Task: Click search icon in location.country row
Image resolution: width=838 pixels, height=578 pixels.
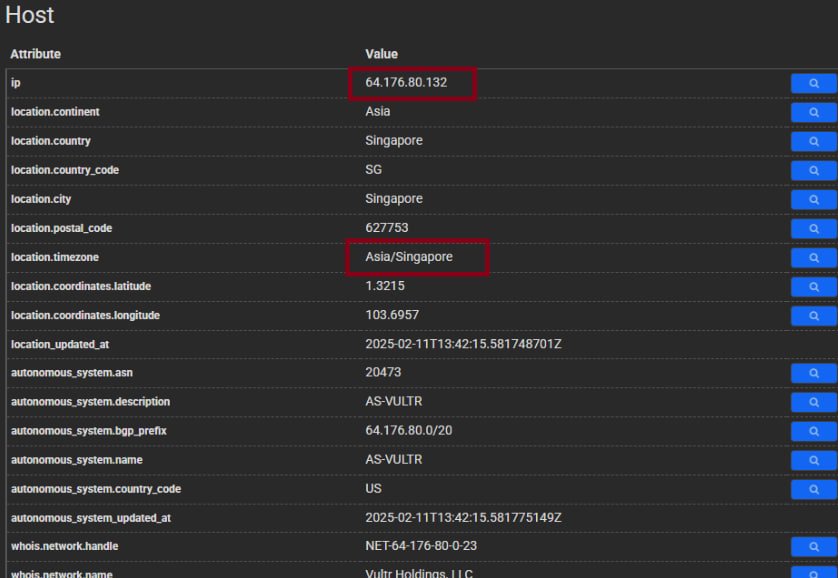Action: pyautogui.click(x=813, y=141)
